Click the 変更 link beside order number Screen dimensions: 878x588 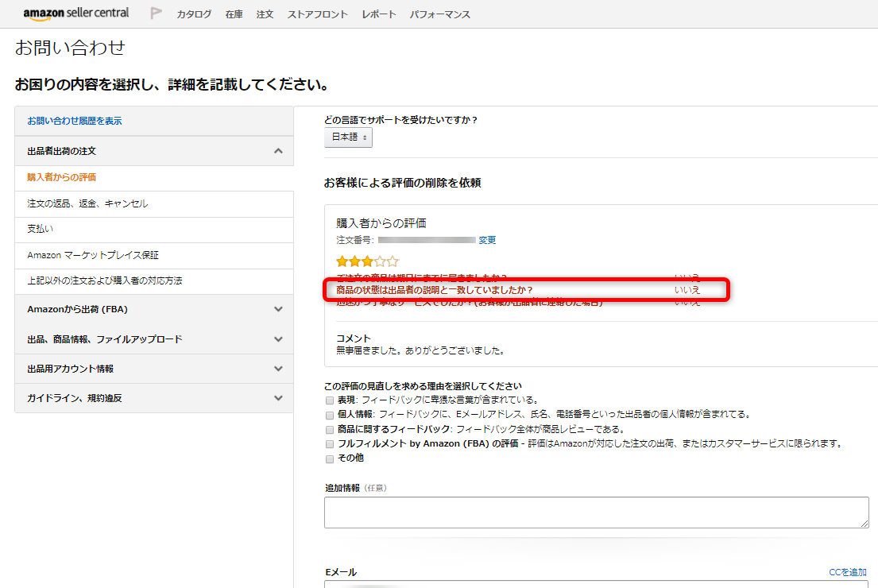click(487, 240)
